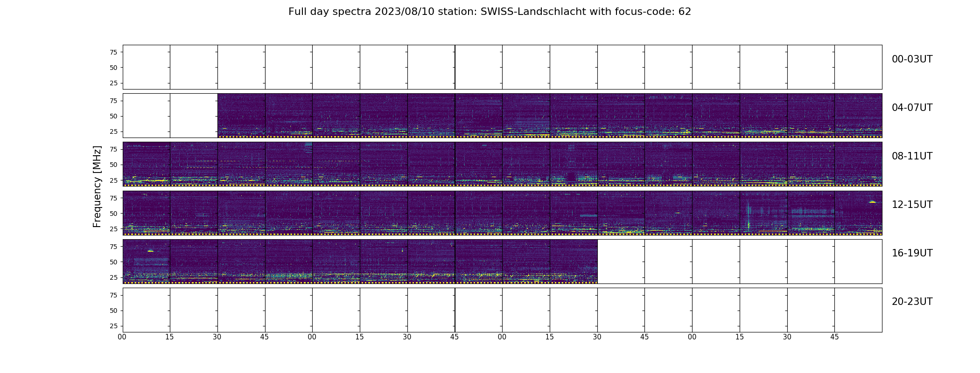Click the first 30 label on the time axis
Viewport: 980px width, 373px height.
[x=217, y=337]
